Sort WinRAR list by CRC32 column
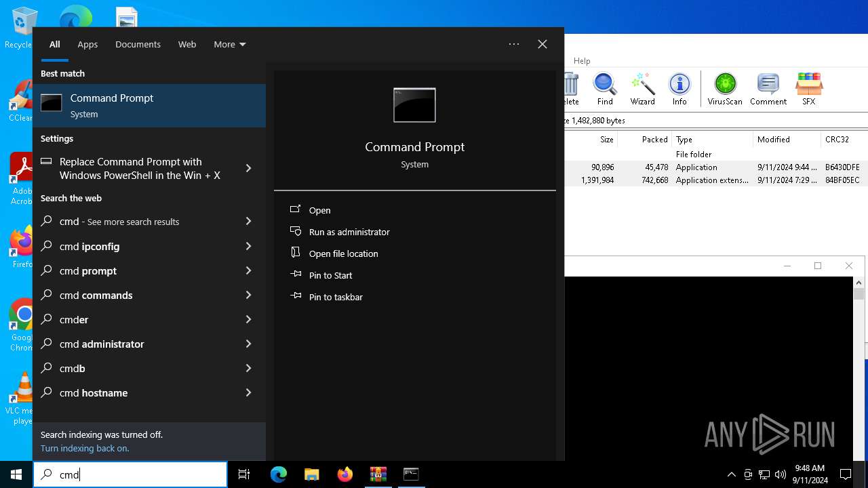The height and width of the screenshot is (488, 868). [x=844, y=140]
